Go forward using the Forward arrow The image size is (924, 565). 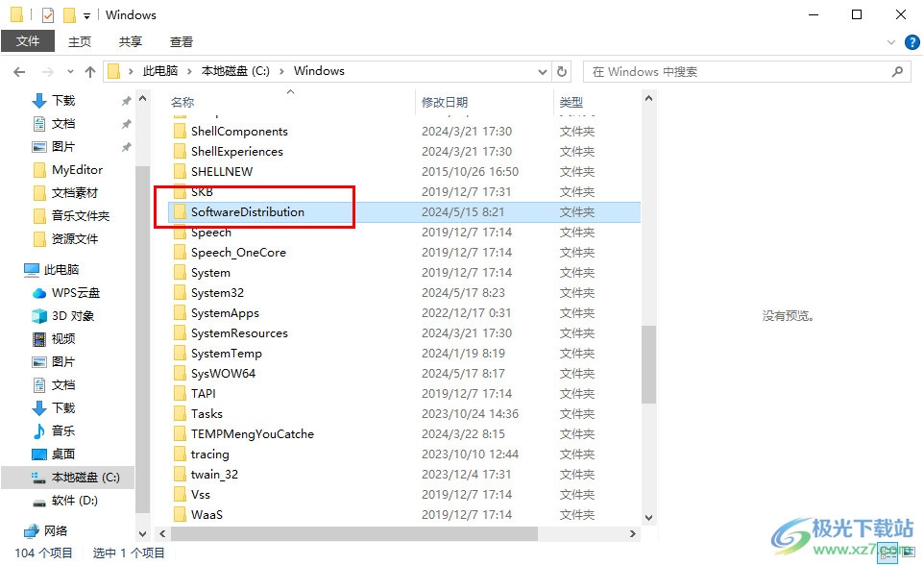(x=48, y=72)
